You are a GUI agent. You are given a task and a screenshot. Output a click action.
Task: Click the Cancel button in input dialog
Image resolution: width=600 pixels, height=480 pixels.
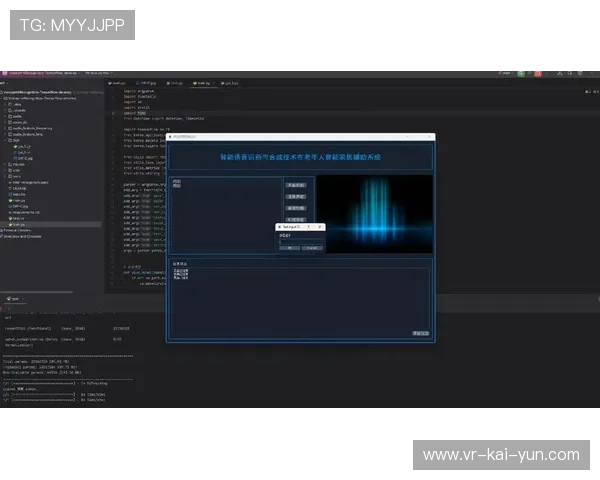tap(312, 247)
